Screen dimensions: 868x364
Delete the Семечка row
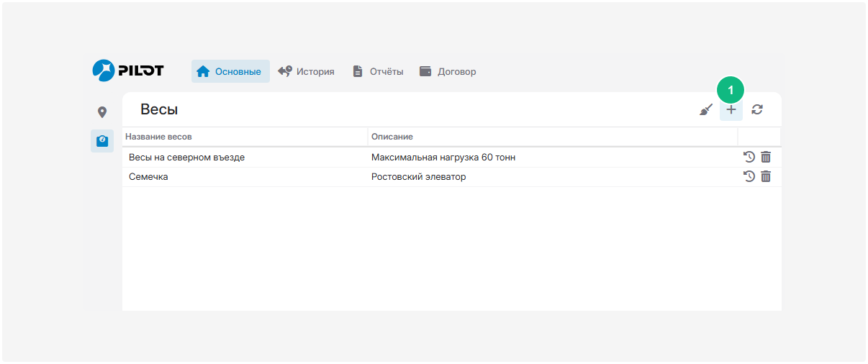coord(766,176)
